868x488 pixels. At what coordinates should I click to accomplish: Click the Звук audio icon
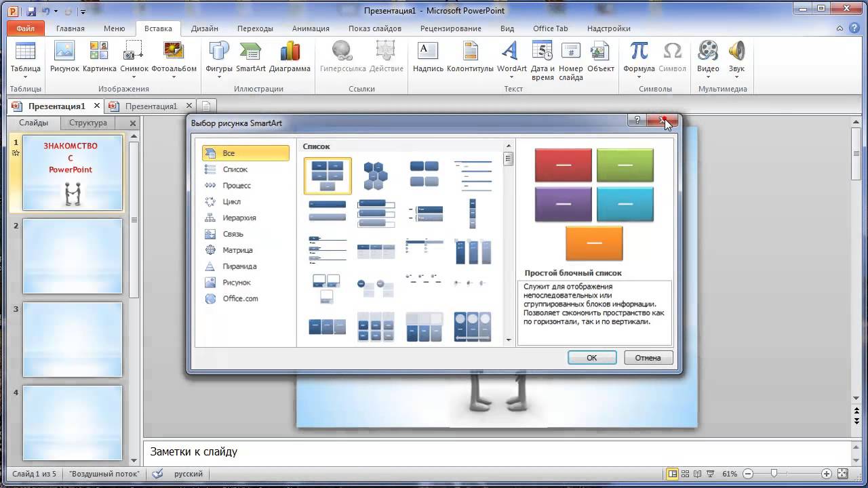(x=736, y=52)
